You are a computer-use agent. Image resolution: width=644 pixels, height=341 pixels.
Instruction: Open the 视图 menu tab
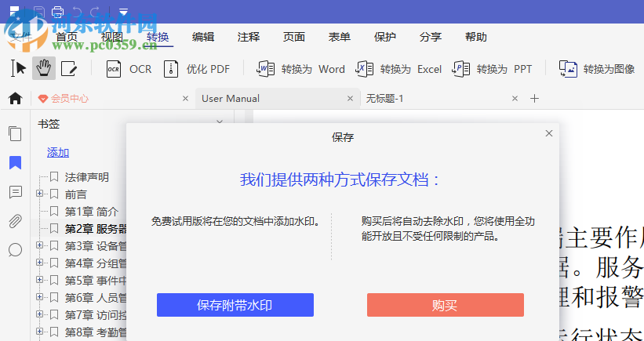112,37
